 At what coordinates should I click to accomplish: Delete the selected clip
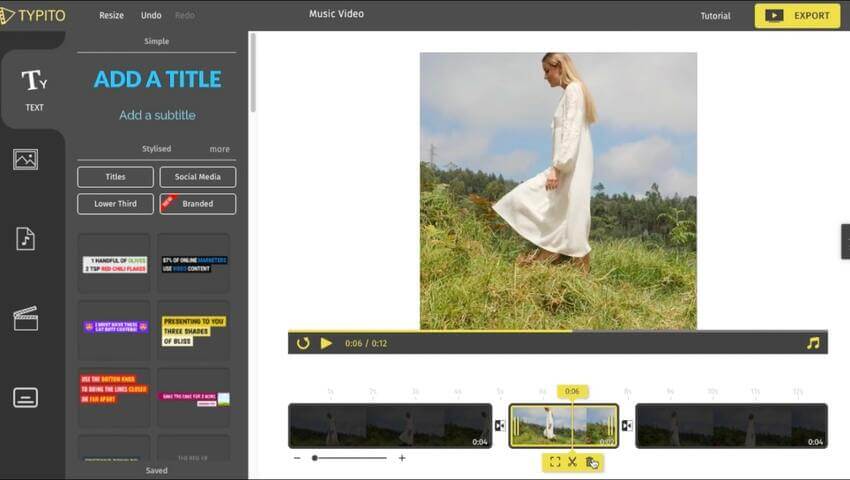(x=591, y=462)
